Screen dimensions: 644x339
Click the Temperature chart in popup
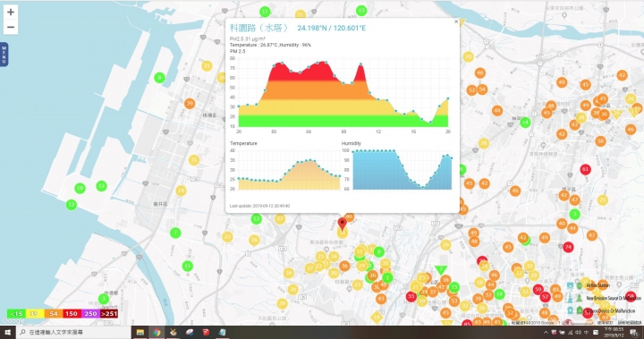coord(285,169)
